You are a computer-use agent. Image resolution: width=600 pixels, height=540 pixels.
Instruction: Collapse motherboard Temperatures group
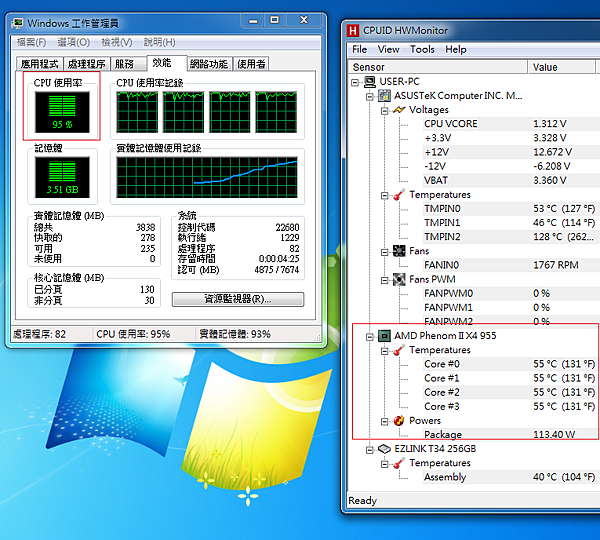pyautogui.click(x=385, y=196)
